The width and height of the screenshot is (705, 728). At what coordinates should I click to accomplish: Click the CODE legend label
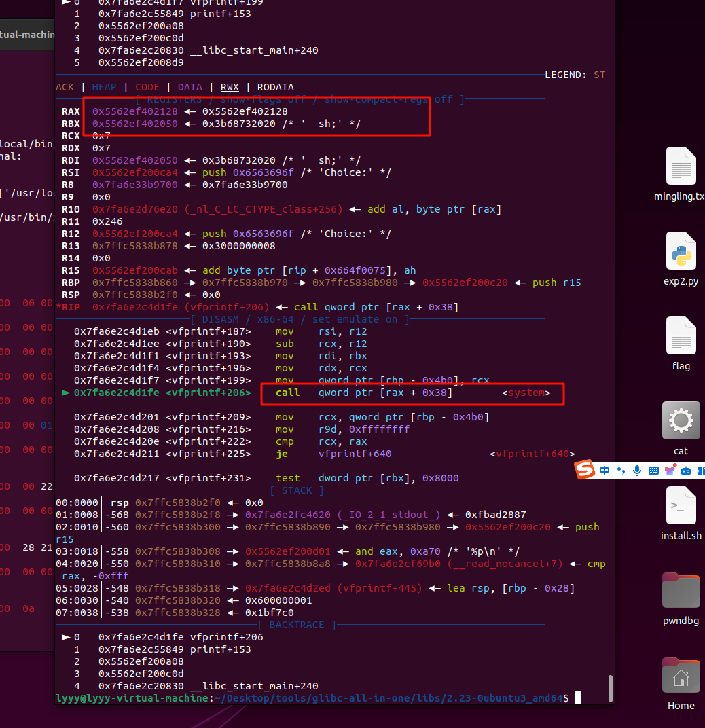pos(147,87)
